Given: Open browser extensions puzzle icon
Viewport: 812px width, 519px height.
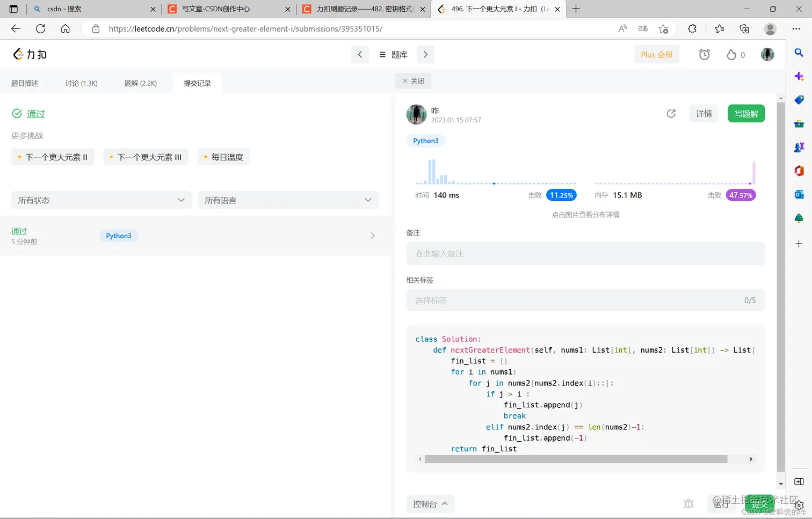Looking at the screenshot, I should [692, 29].
